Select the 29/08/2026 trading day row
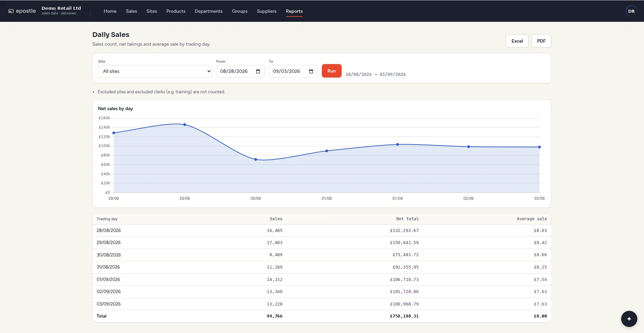The width and height of the screenshot is (644, 333). tap(322, 242)
